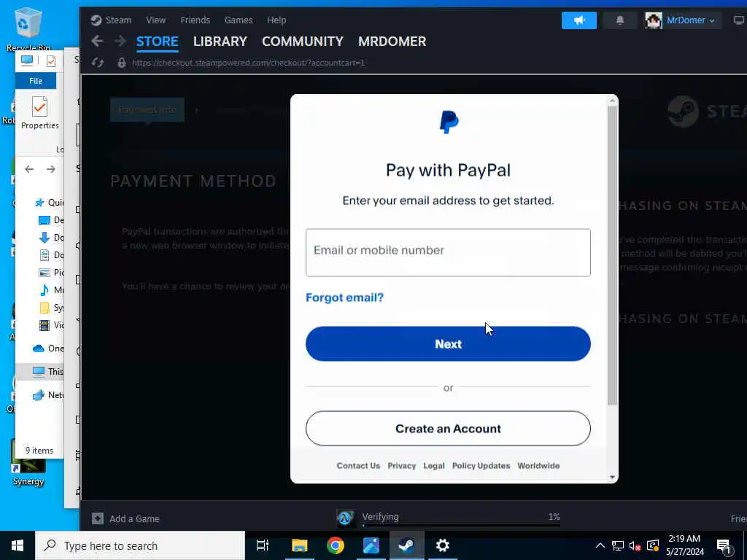Click the Steam logo menu icon
747x560 pixels.
(96, 20)
